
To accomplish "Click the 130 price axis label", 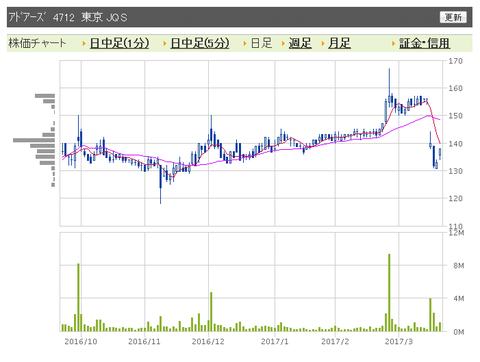I will 455,171.
